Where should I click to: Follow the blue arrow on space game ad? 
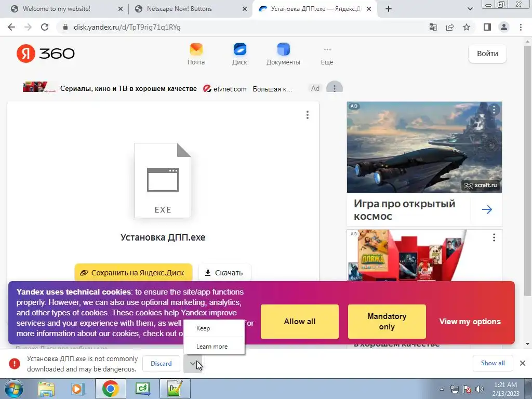pyautogui.click(x=487, y=209)
